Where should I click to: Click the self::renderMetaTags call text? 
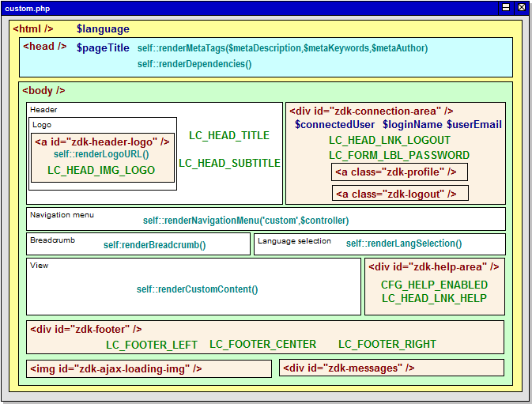282,48
